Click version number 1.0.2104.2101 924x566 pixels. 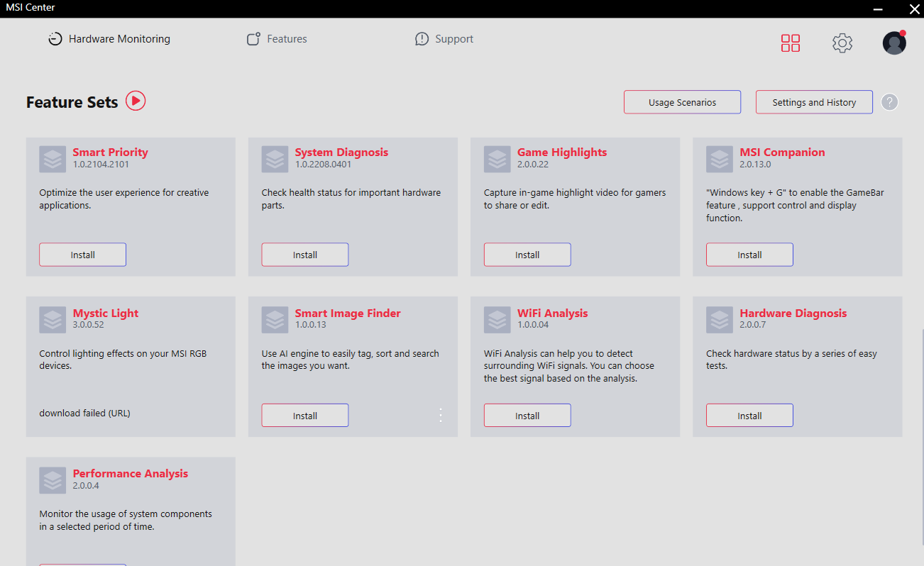[x=101, y=165]
